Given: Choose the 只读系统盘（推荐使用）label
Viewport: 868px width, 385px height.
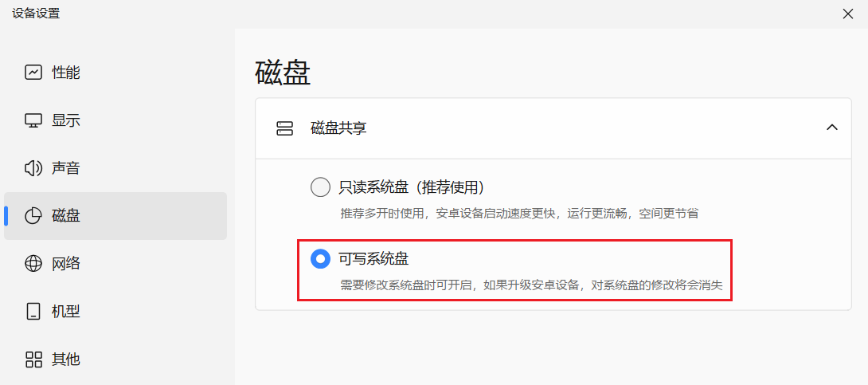Looking at the screenshot, I should 412,187.
